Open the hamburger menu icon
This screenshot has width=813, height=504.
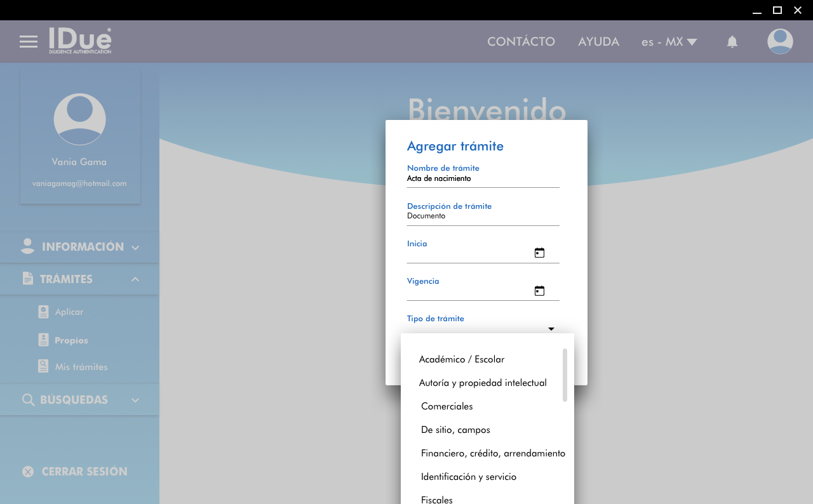point(29,42)
